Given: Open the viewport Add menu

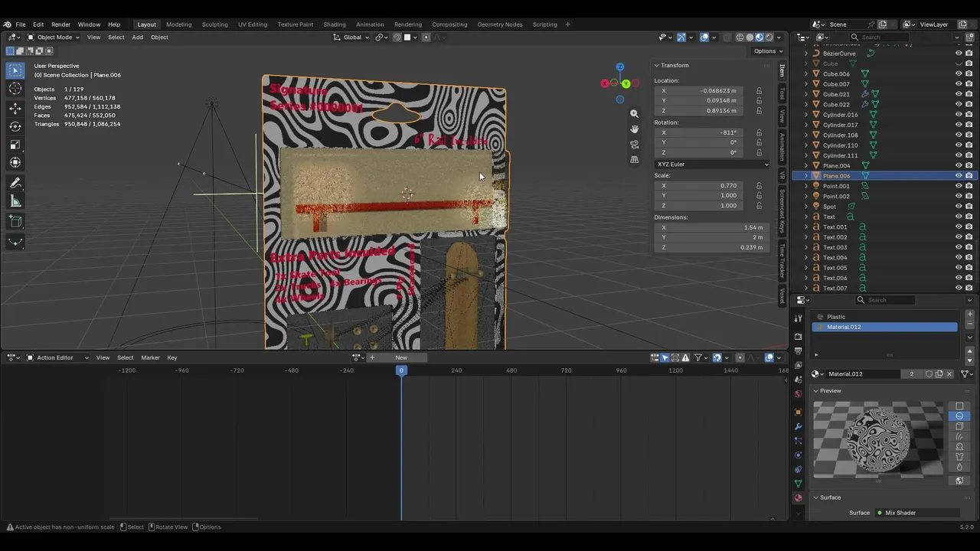Looking at the screenshot, I should 137,37.
